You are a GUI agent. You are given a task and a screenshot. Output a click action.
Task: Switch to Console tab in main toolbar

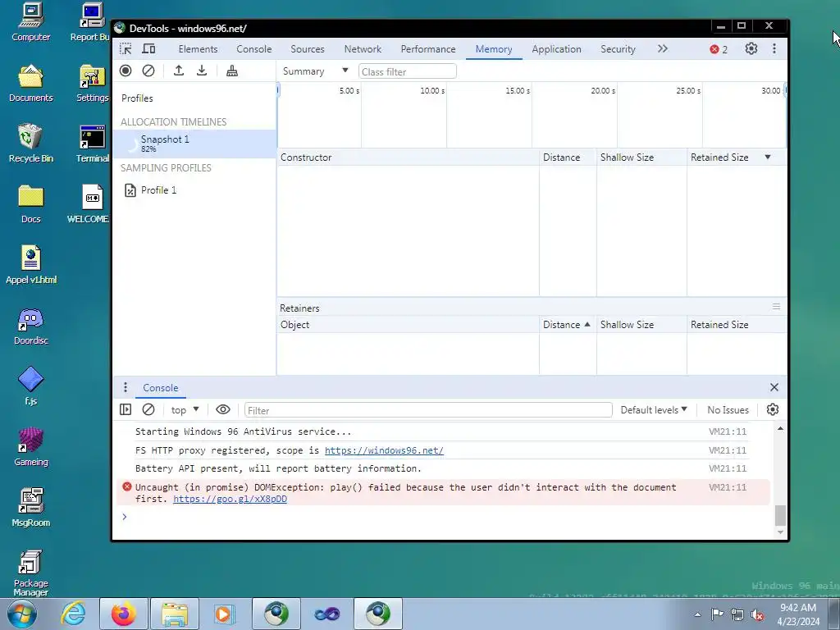point(254,48)
